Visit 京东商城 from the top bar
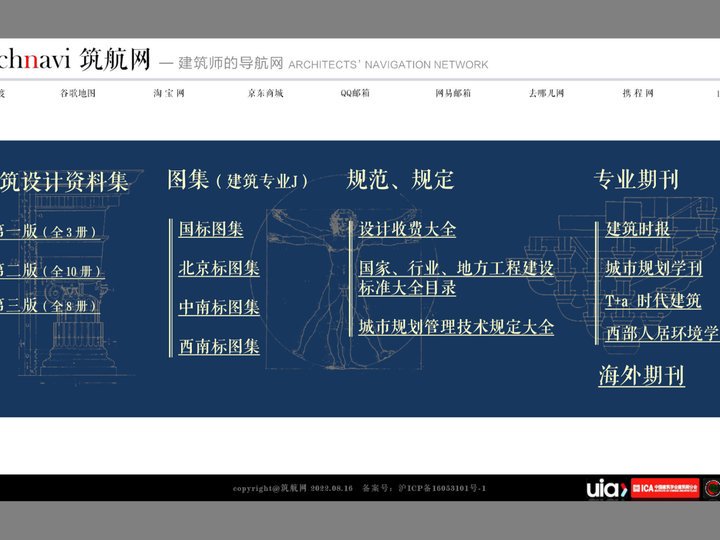Image resolution: width=720 pixels, height=540 pixels. 265,93
